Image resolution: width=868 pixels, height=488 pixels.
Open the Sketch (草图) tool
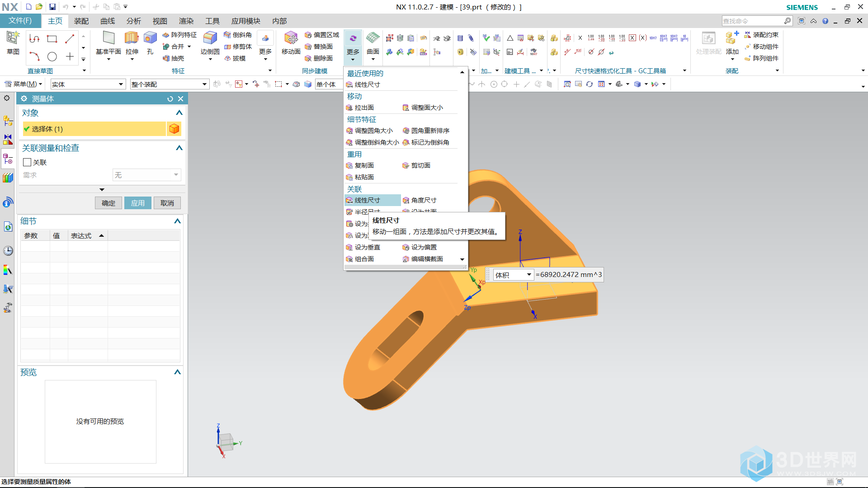pos(13,43)
